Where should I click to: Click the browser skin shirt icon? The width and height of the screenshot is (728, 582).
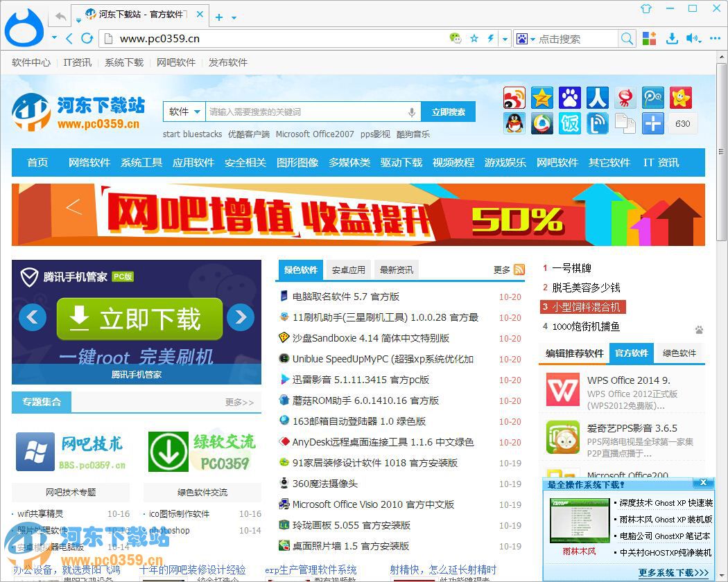tap(645, 8)
